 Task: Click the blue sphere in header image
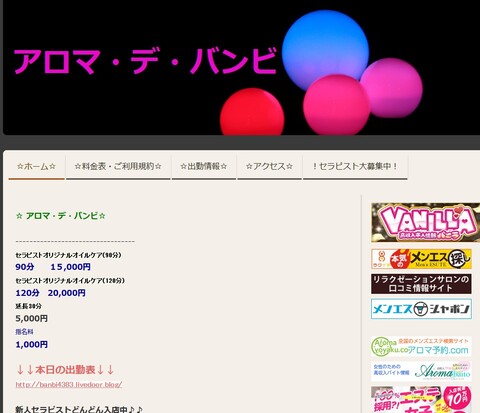click(x=325, y=50)
